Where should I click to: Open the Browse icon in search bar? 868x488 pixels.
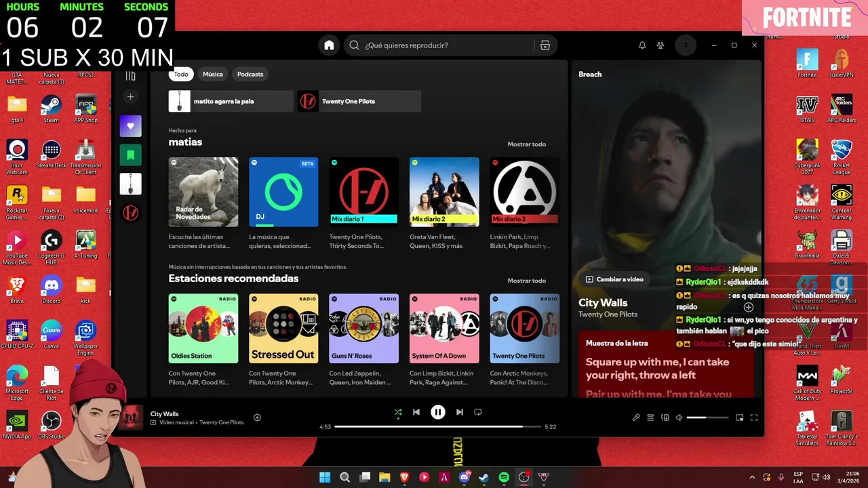pos(545,45)
